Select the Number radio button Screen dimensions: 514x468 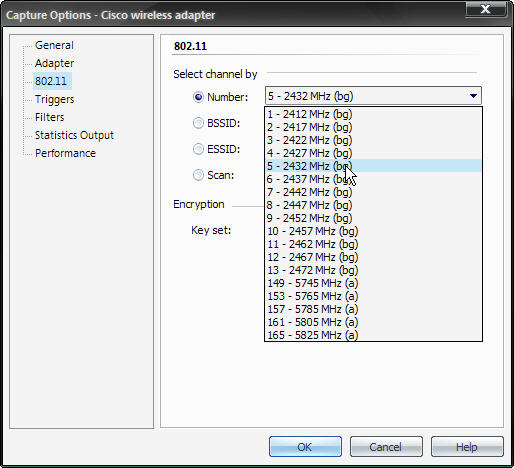198,97
